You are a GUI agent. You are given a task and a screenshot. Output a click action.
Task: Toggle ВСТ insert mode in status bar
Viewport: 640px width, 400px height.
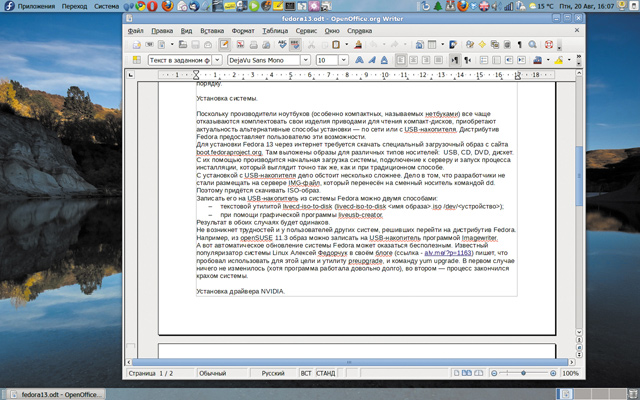[x=306, y=373]
